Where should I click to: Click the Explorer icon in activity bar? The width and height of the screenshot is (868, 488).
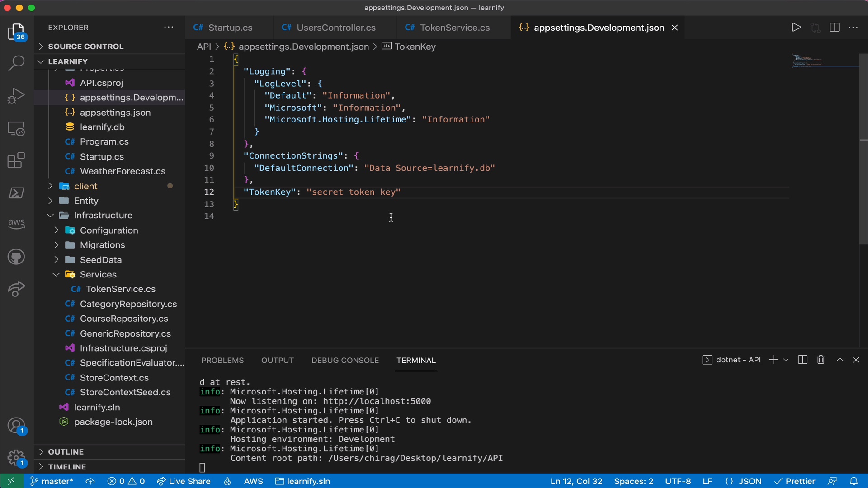16,33
